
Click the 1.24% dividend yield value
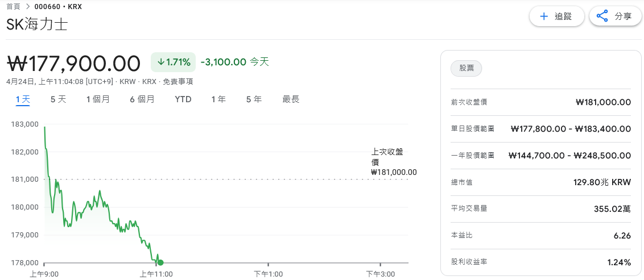pyautogui.click(x=620, y=262)
